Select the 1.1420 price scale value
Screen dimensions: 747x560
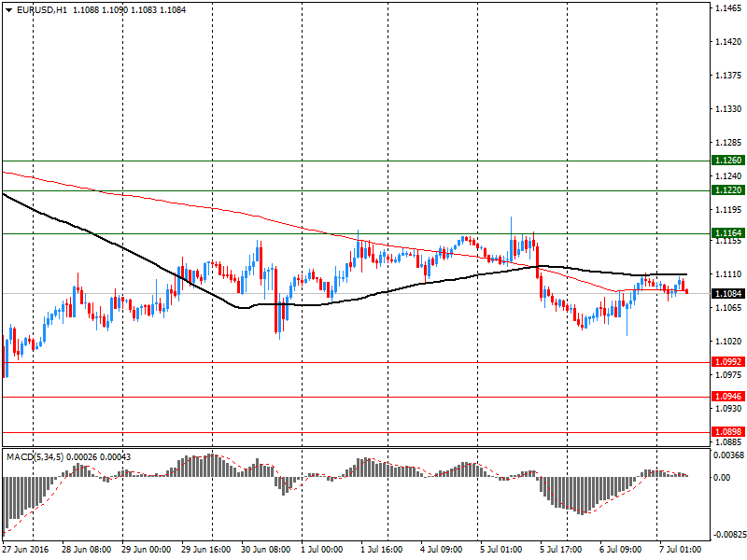tap(728, 42)
